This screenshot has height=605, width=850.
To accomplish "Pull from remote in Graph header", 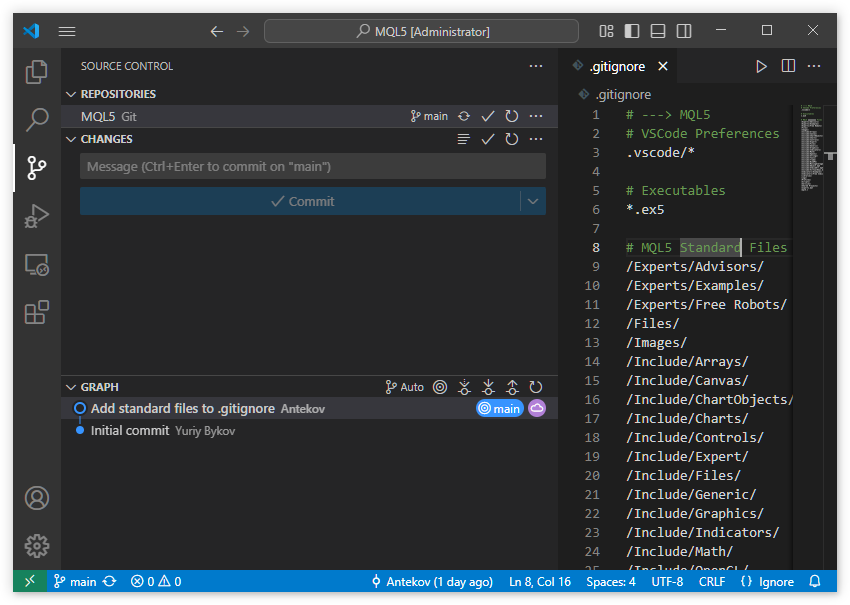I will [x=488, y=387].
